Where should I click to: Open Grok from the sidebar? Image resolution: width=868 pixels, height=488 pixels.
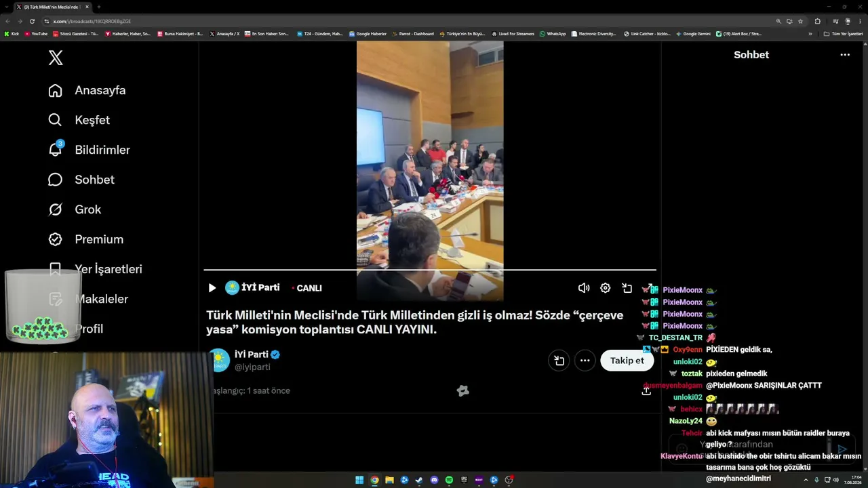75,209
